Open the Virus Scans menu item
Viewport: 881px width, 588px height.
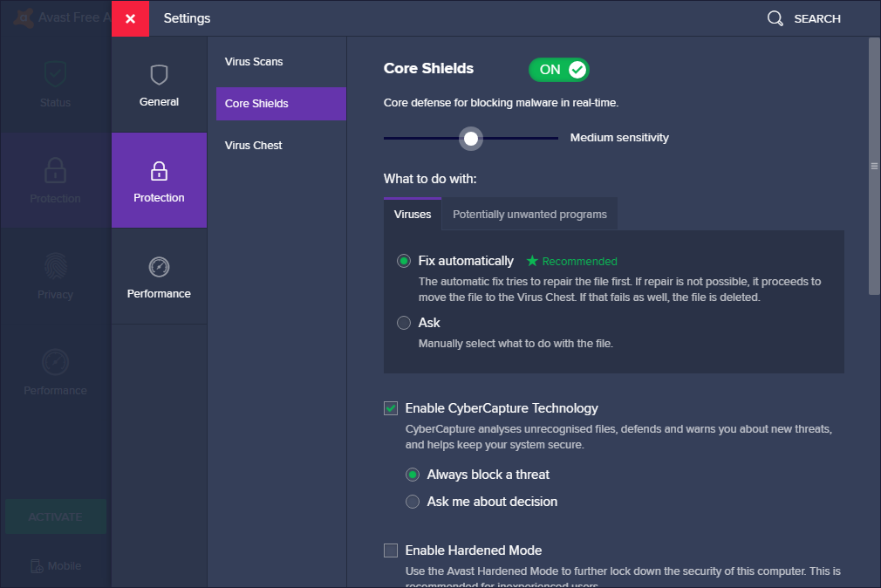pyautogui.click(x=254, y=62)
